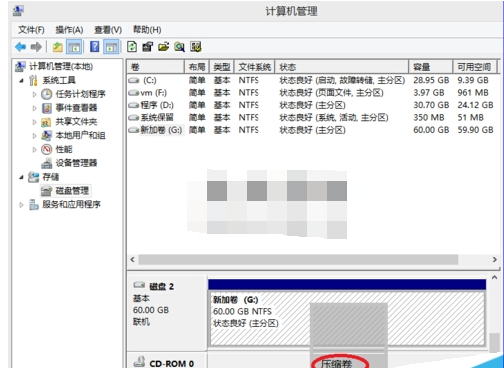Viewport: 504px width, 368px height.
Task: Expand the 任务计划程序 node
Action: coord(34,94)
